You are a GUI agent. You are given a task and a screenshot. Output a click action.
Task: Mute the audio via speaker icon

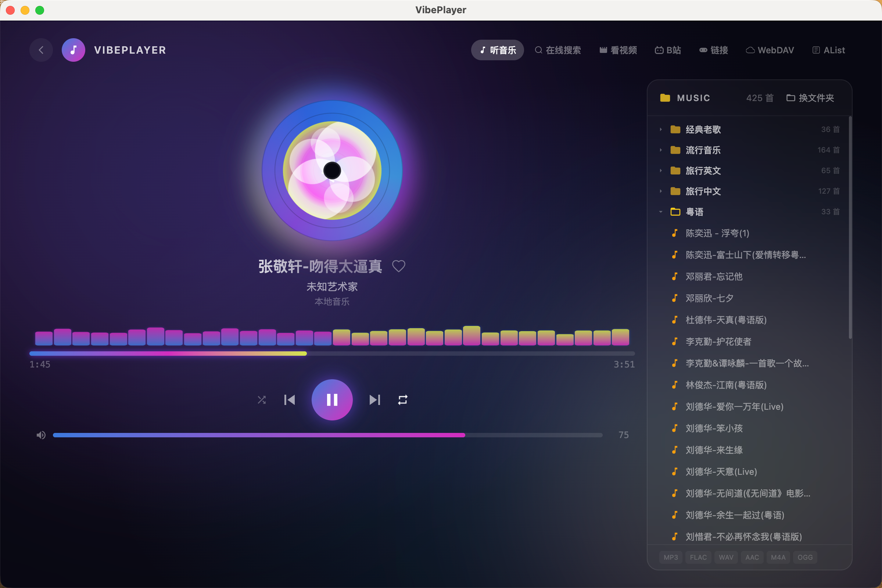click(41, 435)
